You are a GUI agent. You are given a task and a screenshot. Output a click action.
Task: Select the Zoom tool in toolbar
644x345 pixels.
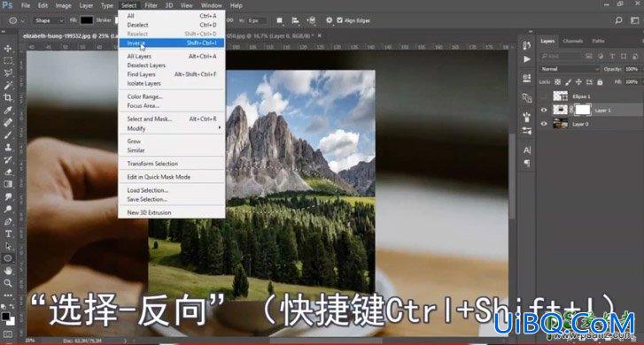click(8, 283)
